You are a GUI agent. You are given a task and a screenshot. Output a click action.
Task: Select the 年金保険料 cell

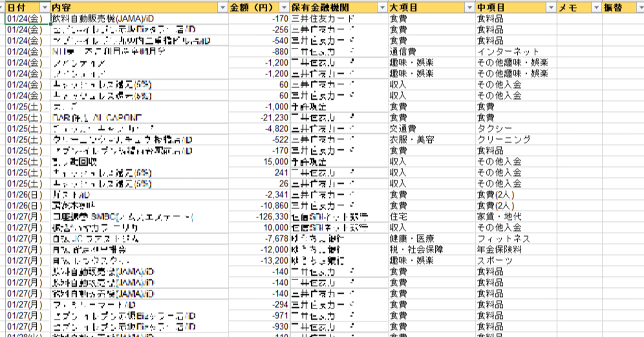tap(516, 249)
